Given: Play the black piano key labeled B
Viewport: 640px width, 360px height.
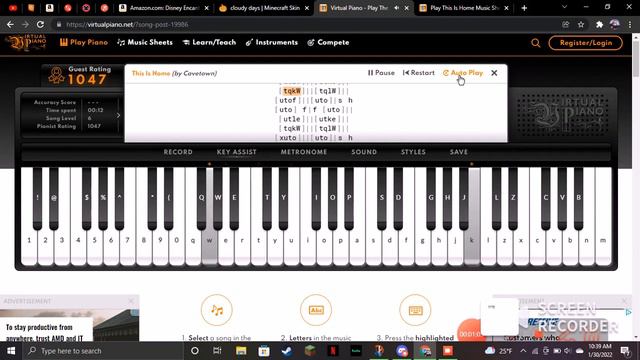Looking at the screenshot, I should [578, 198].
